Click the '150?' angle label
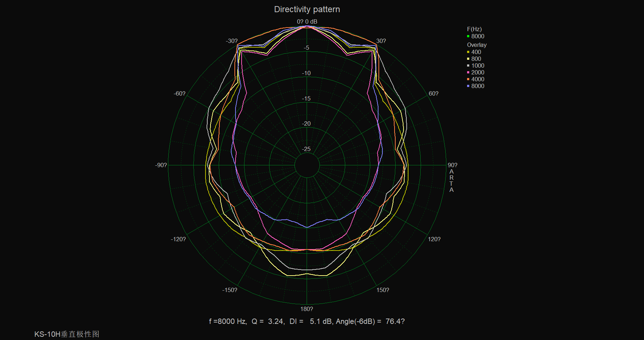Viewport: 644px width, 340px height. coord(383,290)
